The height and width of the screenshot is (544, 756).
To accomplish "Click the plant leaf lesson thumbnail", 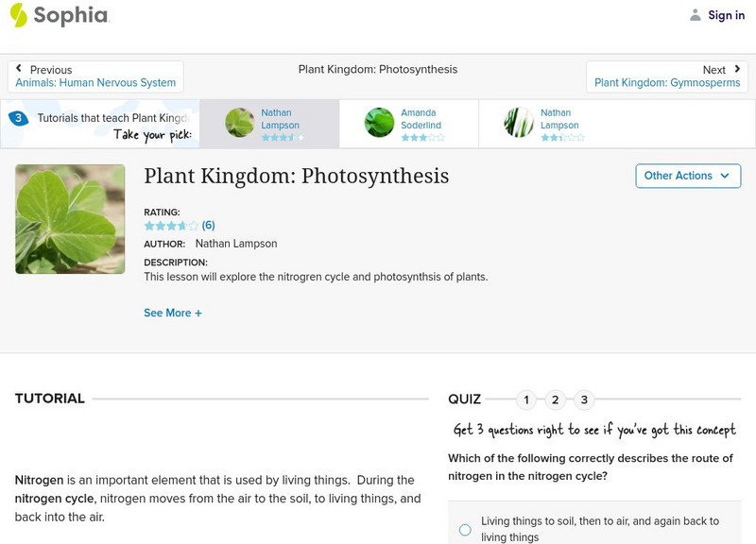I will click(x=70, y=219).
